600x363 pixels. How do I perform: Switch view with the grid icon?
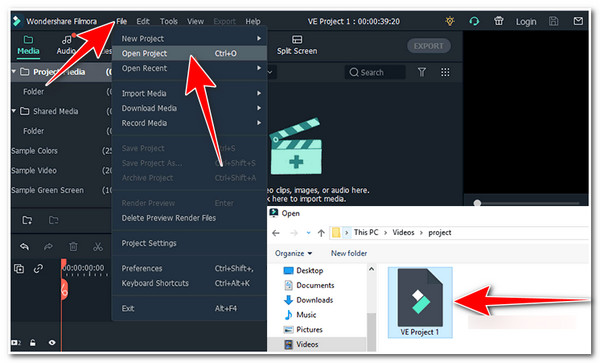[445, 72]
